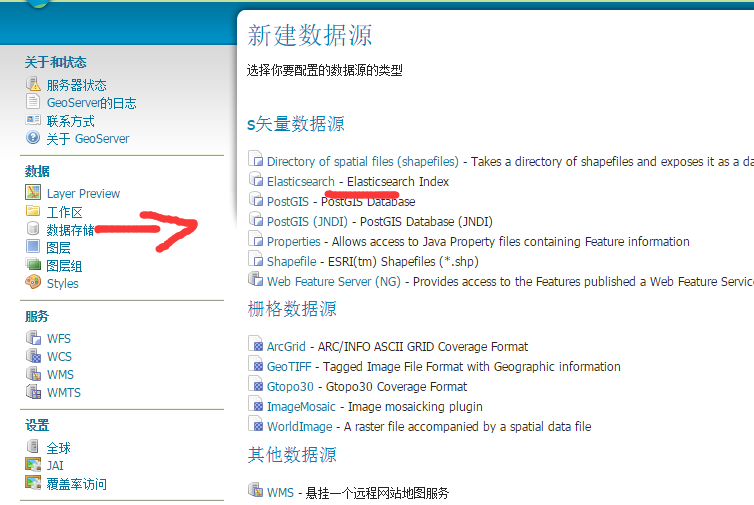The width and height of the screenshot is (754, 505).
Task: Select Directory of spatial files (shapefiles)
Action: pos(363,162)
